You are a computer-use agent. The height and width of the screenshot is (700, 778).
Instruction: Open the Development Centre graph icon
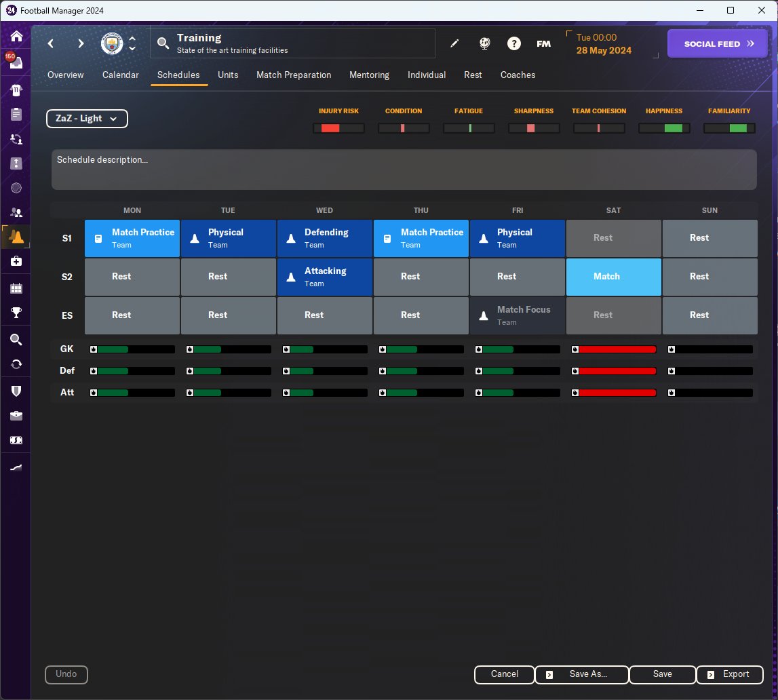pos(16,467)
